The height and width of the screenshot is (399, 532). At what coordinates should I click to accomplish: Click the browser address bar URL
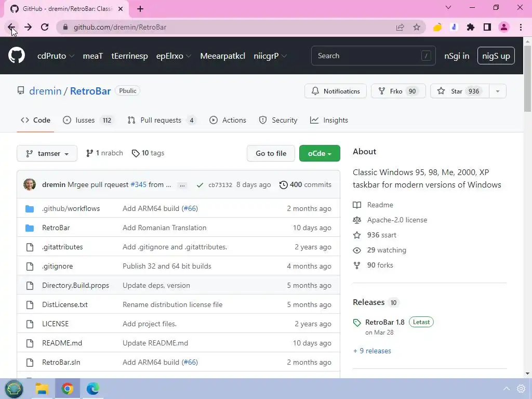[x=120, y=27]
